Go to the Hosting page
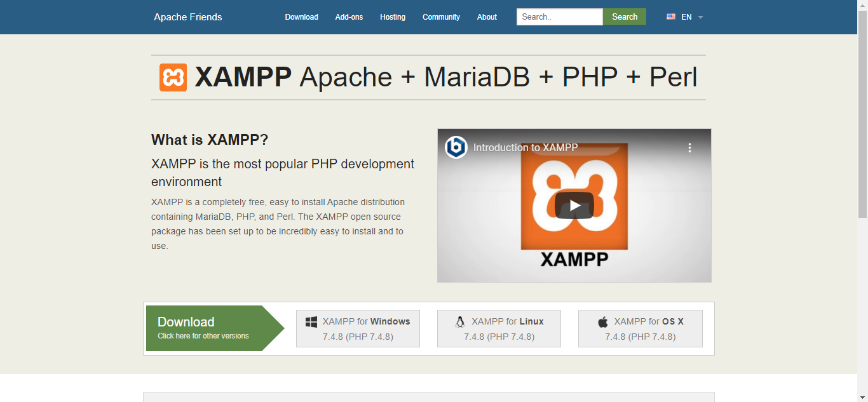Viewport: 868px width, 402px height. (x=393, y=17)
